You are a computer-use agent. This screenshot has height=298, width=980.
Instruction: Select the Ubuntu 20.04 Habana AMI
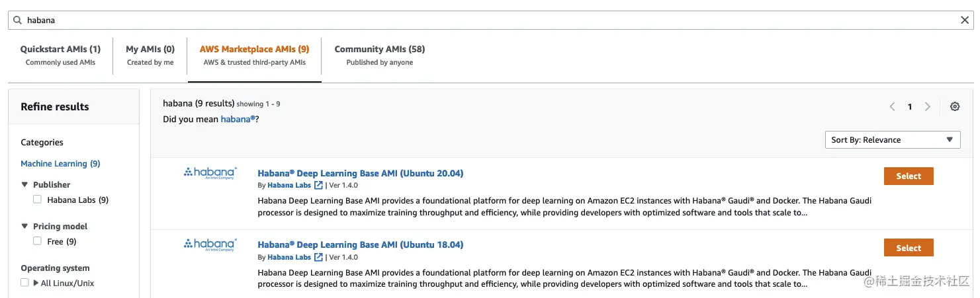click(x=909, y=176)
